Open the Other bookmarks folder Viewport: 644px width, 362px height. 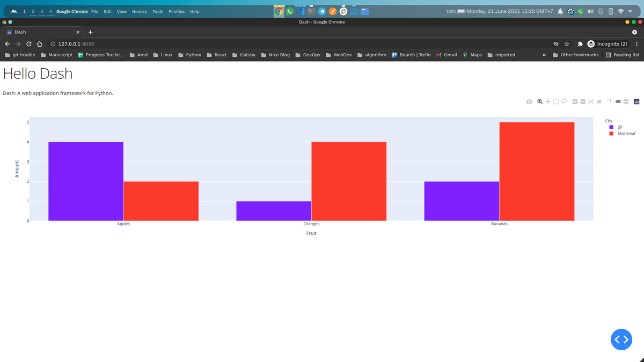[x=575, y=54]
